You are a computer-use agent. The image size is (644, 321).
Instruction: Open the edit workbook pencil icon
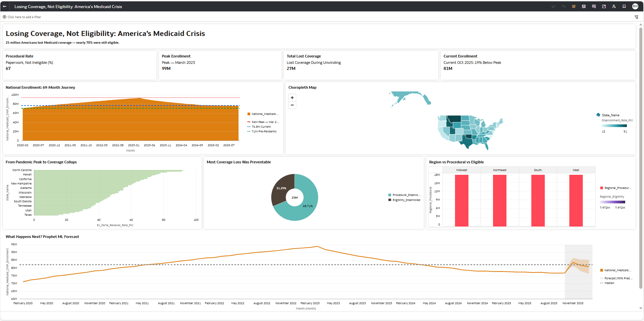pyautogui.click(x=574, y=6)
